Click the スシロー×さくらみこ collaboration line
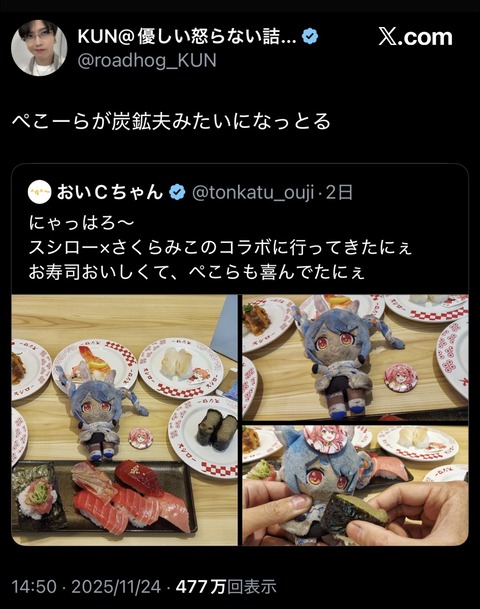This screenshot has width=480, height=609. click(220, 248)
